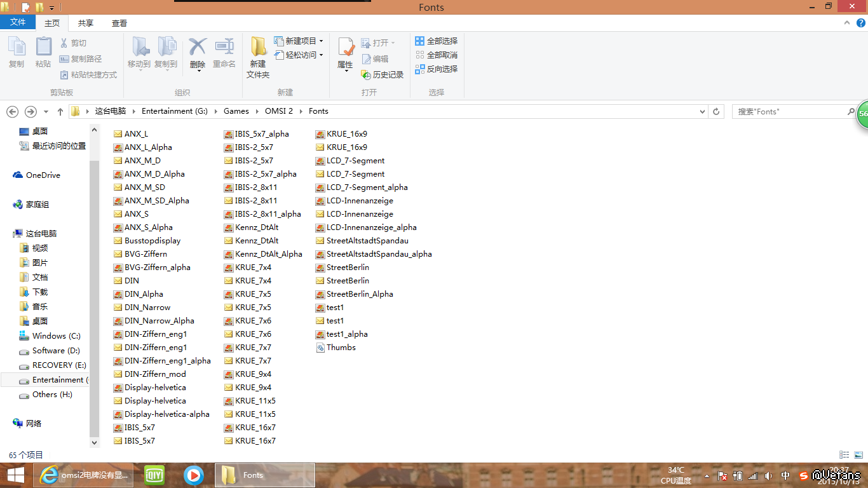This screenshot has height=488, width=868.
Task: Open OneDrive in the navigation pane
Action: pos(37,175)
